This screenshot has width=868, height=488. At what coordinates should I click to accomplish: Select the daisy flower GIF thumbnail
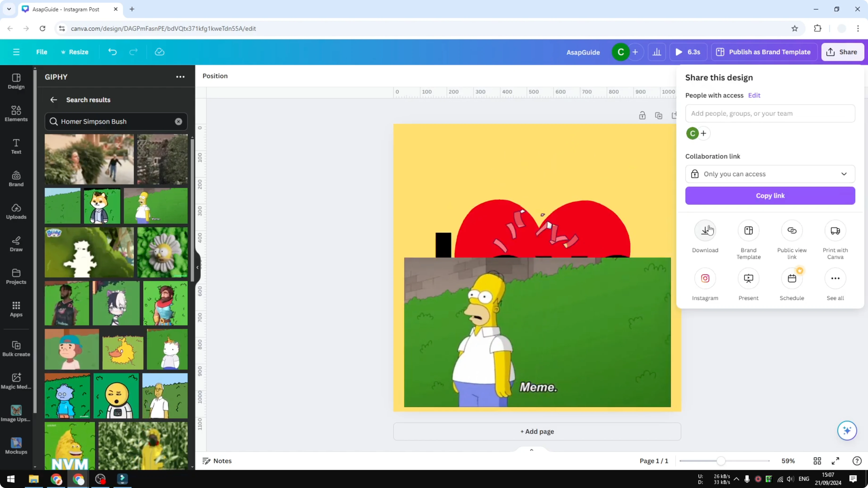(163, 252)
